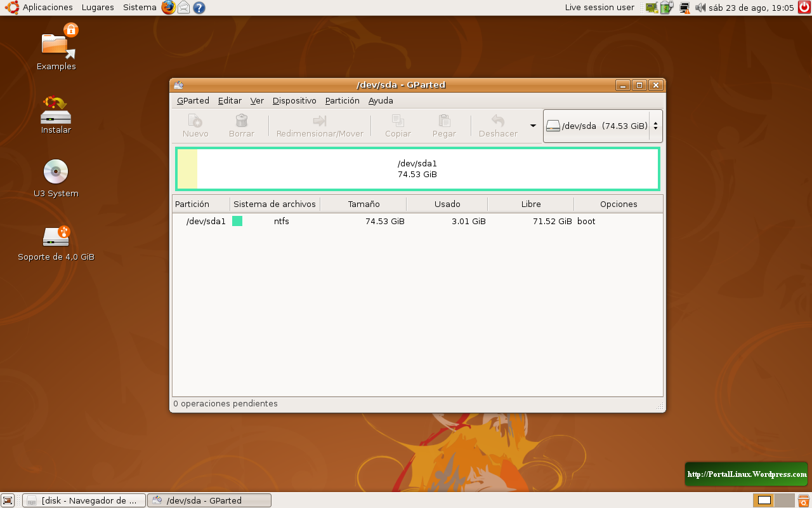Click the Ubuntu logo in the top panel
Viewport: 812px width, 508px height.
coord(12,8)
